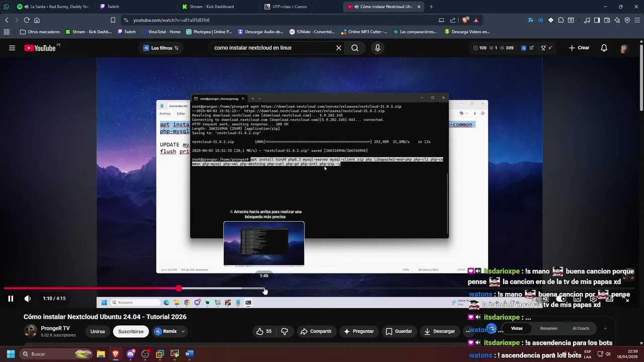Image resolution: width=644 pixels, height=362 pixels.
Task: Toggle the browser sidebar panel
Action: pyautogui.click(x=597, y=20)
